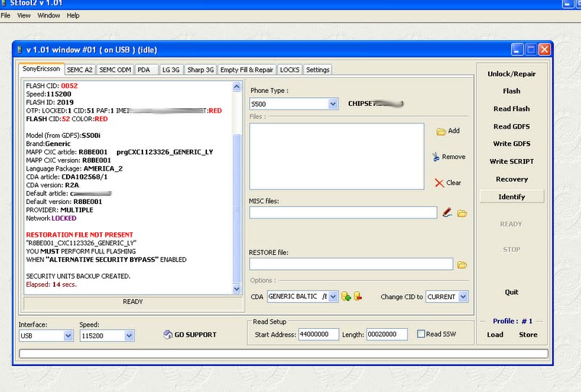
Task: Open the Window menu
Action: 49,15
